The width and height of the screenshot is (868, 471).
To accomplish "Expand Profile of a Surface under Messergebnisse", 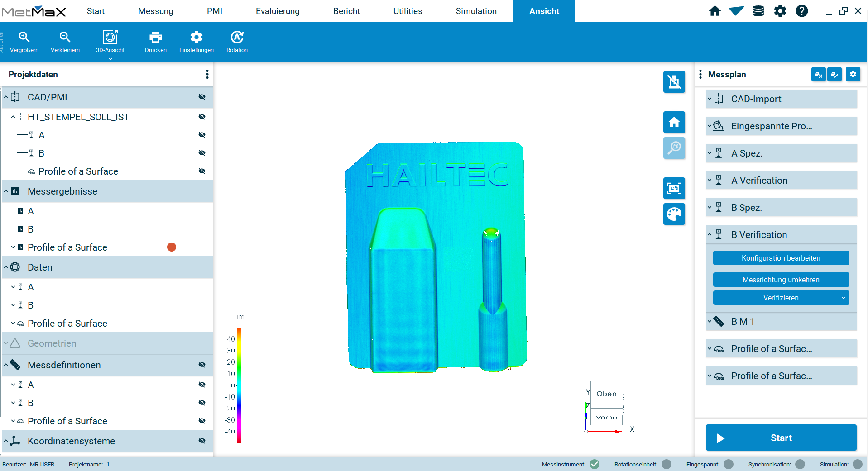I will click(13, 247).
